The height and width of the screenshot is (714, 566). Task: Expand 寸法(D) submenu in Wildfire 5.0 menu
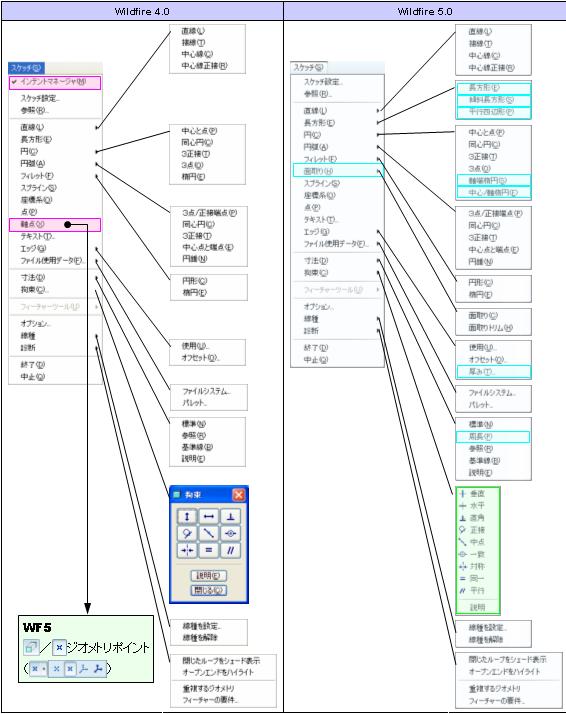tap(337, 260)
